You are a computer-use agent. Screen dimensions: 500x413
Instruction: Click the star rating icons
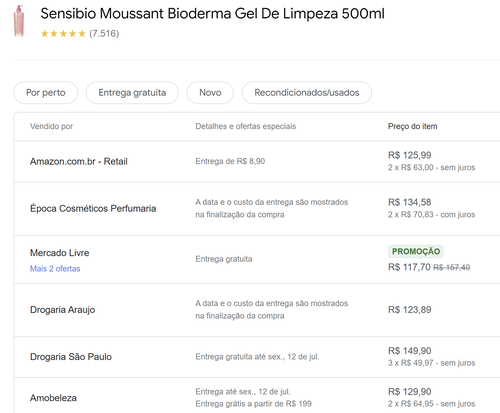coord(63,34)
